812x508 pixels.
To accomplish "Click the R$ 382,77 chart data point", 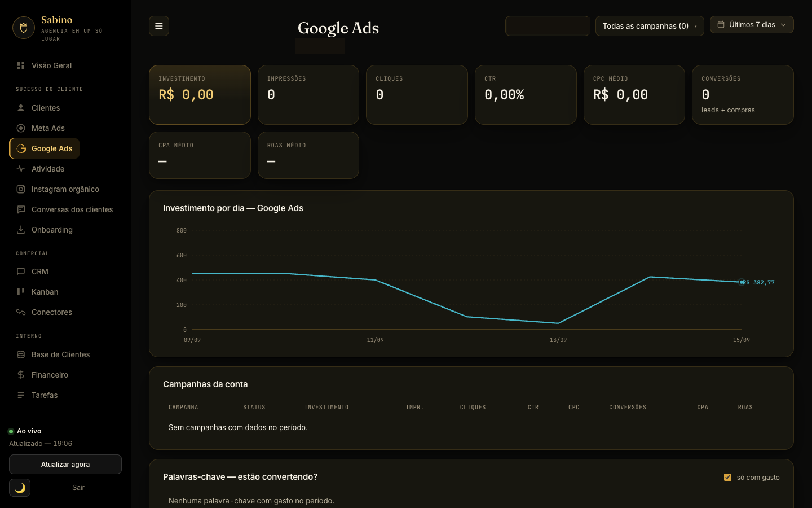I will point(742,282).
